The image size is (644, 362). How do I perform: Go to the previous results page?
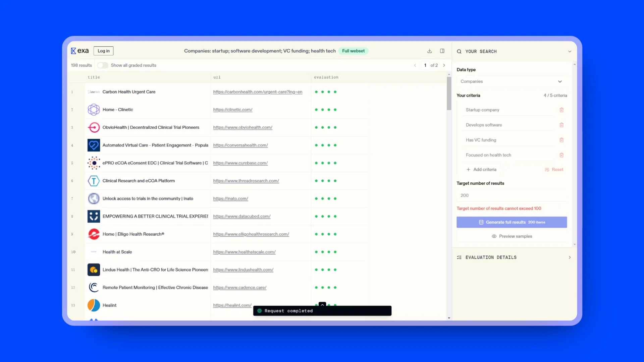[415, 65]
